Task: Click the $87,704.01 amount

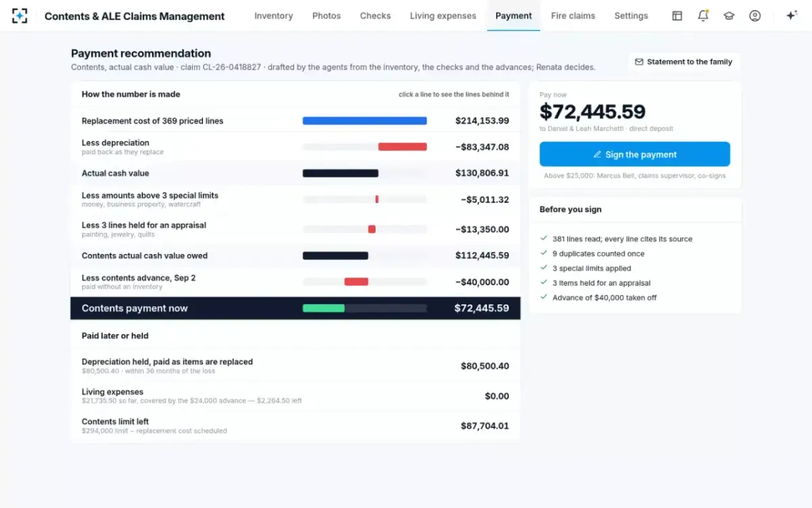Action: tap(484, 426)
